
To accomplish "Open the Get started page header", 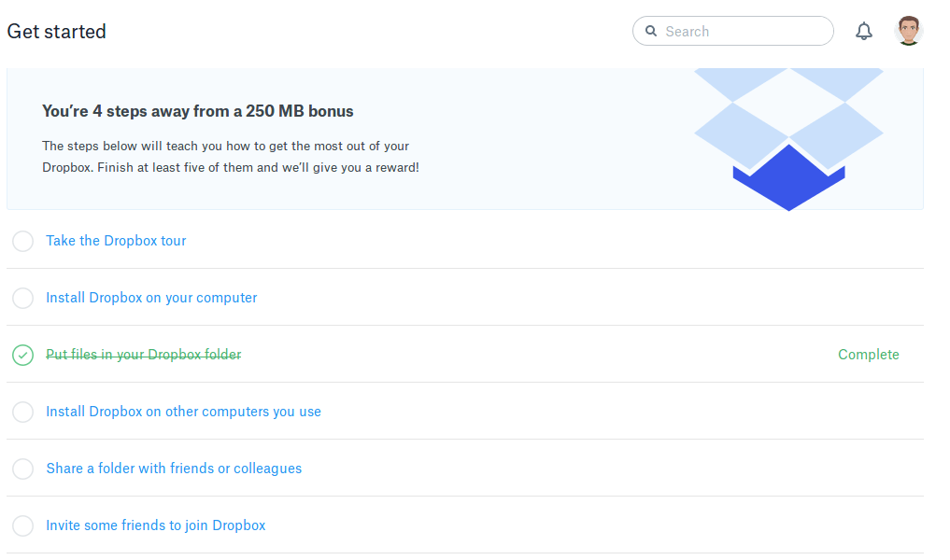I will pos(56,31).
